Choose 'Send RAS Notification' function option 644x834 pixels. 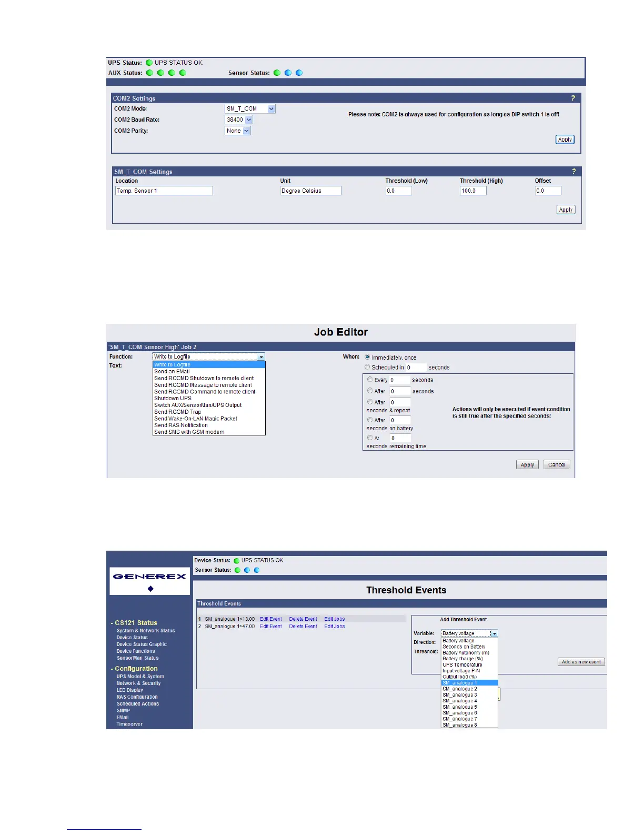coord(181,425)
